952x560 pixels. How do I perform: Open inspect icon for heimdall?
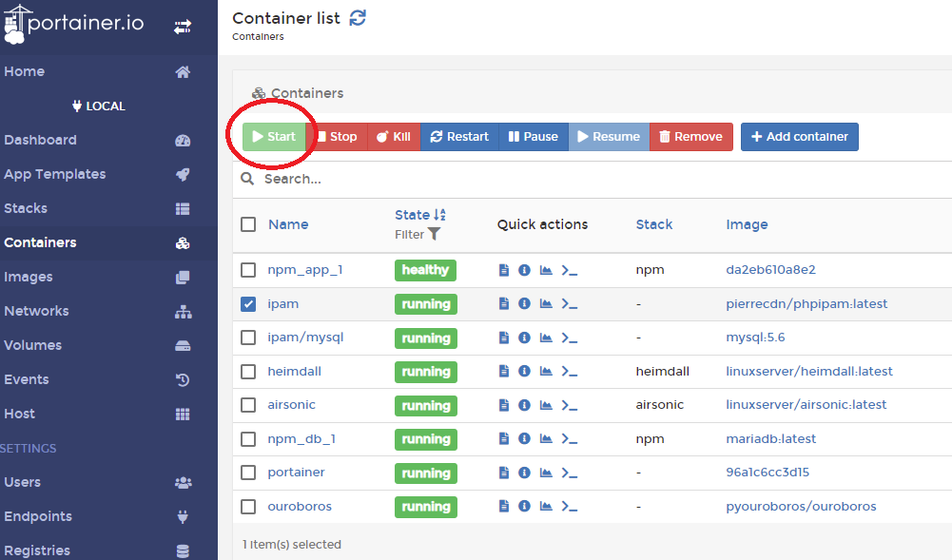525,372
